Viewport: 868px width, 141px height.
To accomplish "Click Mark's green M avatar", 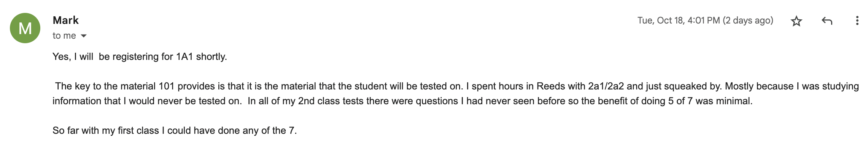I will pyautogui.click(x=25, y=28).
